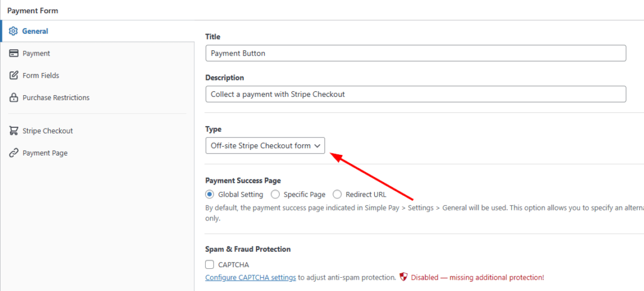Image resolution: width=644 pixels, height=291 pixels.
Task: Open the Stripe Checkout tab
Action: pyautogui.click(x=47, y=131)
